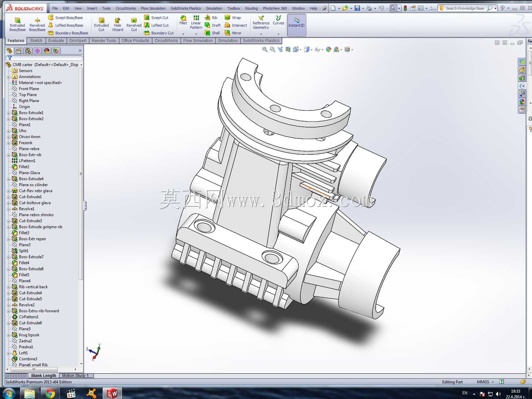Switch to the DimXpert tab
The height and width of the screenshot is (399, 532).
click(78, 41)
